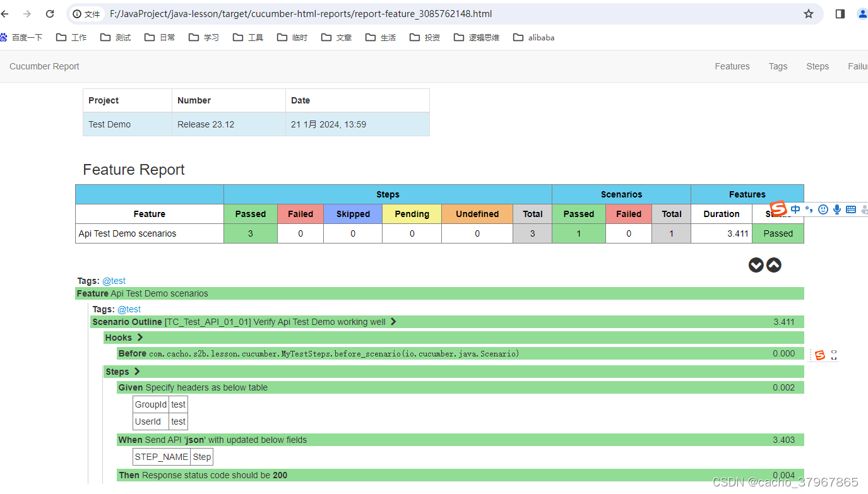Screen dimensions: 868x494
Task: Sort by the Feature column header
Action: [x=150, y=214]
